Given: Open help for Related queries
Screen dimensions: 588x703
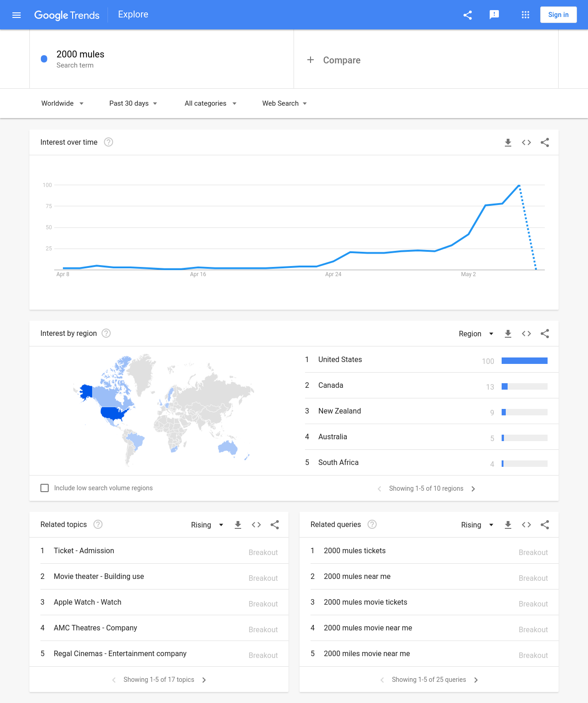Looking at the screenshot, I should pyautogui.click(x=372, y=524).
